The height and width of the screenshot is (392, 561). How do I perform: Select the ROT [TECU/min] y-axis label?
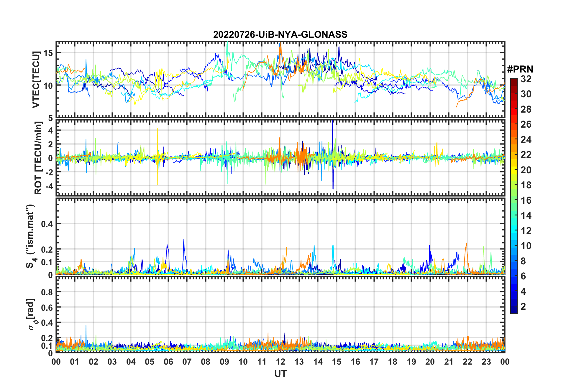[38, 158]
